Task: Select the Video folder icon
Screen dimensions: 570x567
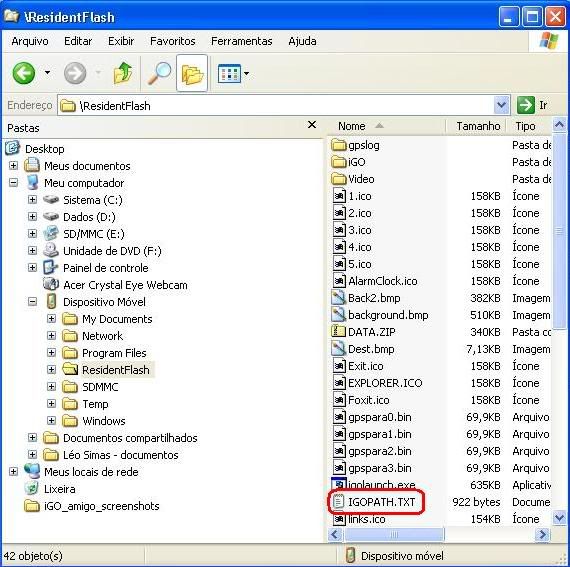Action: point(339,179)
